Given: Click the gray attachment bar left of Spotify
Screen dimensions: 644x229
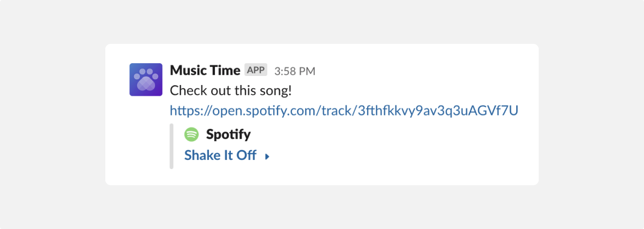Looking at the screenshot, I should [x=172, y=146].
